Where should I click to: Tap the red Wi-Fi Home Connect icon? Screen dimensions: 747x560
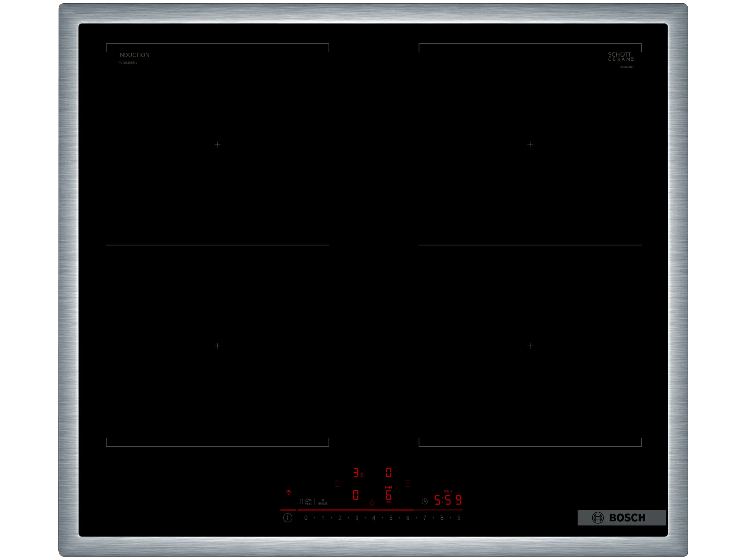(x=288, y=492)
